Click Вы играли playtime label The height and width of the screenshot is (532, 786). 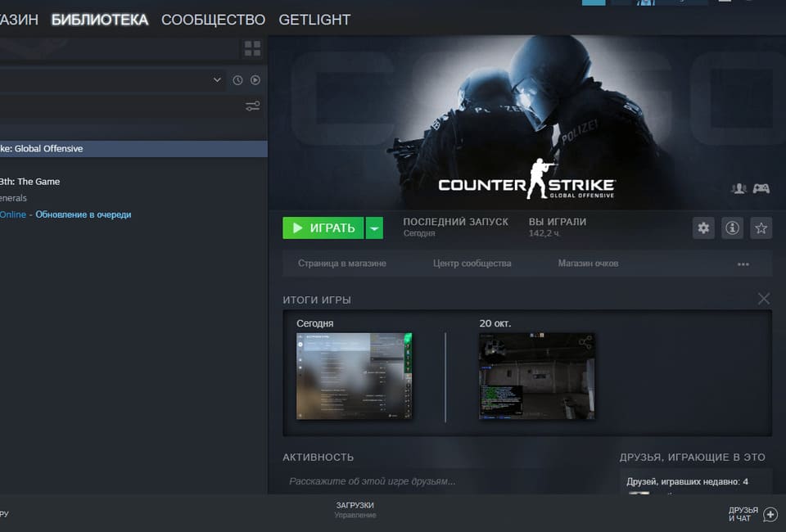pyautogui.click(x=558, y=222)
